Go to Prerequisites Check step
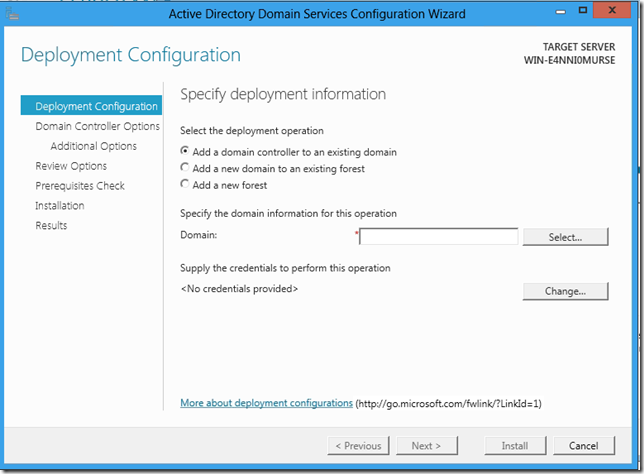The height and width of the screenshot is (474, 644). 80,186
